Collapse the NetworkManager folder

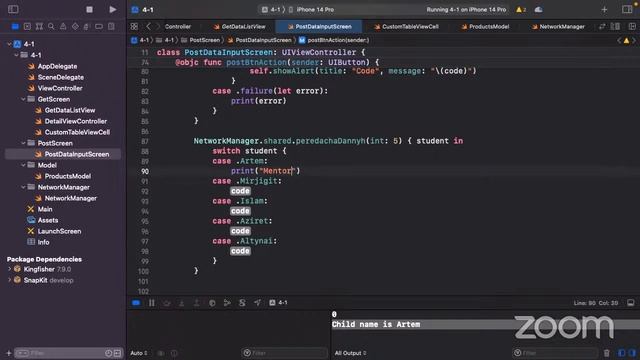(x=23, y=187)
